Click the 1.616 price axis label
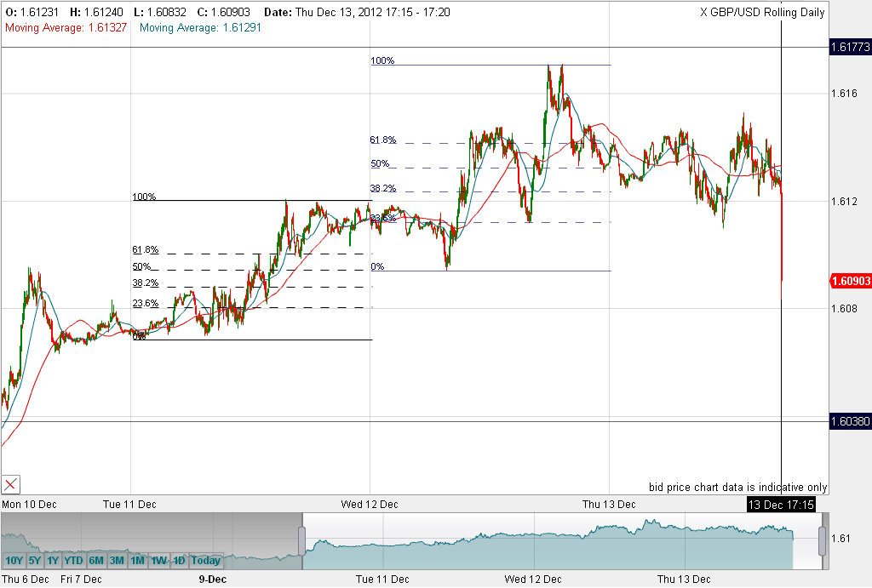This screenshot has width=872, height=588. point(844,93)
